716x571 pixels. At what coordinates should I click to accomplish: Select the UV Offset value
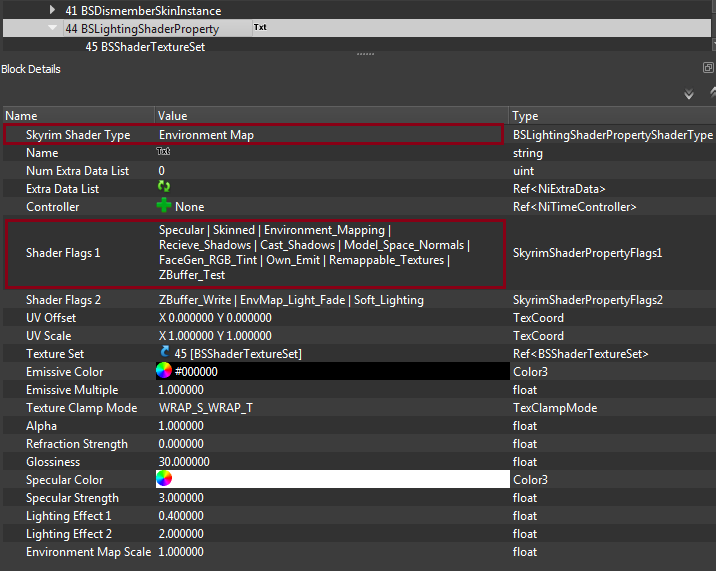(215, 318)
